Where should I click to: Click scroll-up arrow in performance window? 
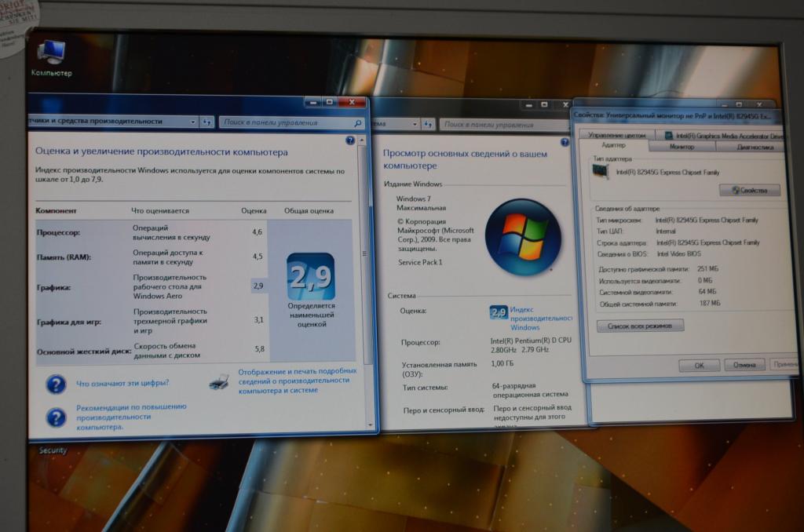click(x=363, y=140)
